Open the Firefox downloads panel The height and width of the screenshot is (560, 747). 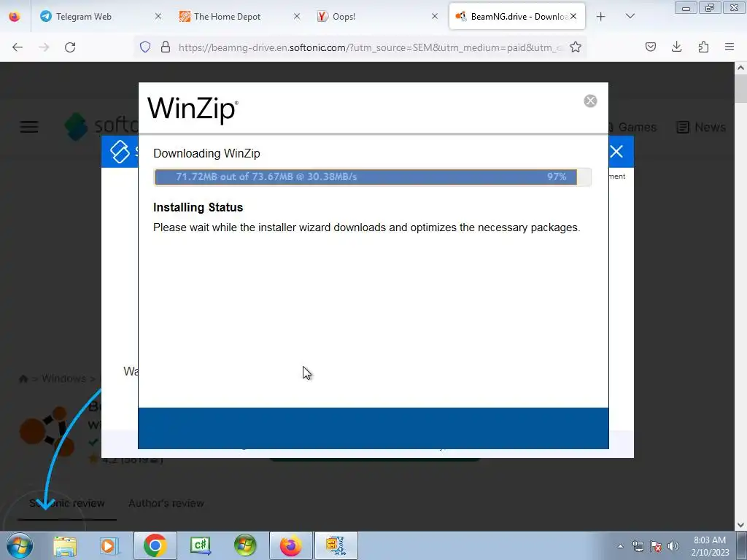click(677, 47)
